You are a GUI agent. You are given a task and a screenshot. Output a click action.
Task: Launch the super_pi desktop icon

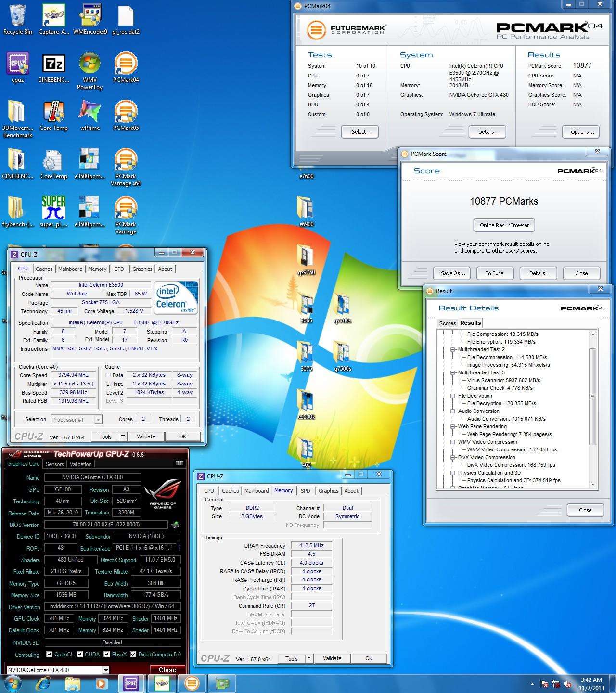click(53, 212)
